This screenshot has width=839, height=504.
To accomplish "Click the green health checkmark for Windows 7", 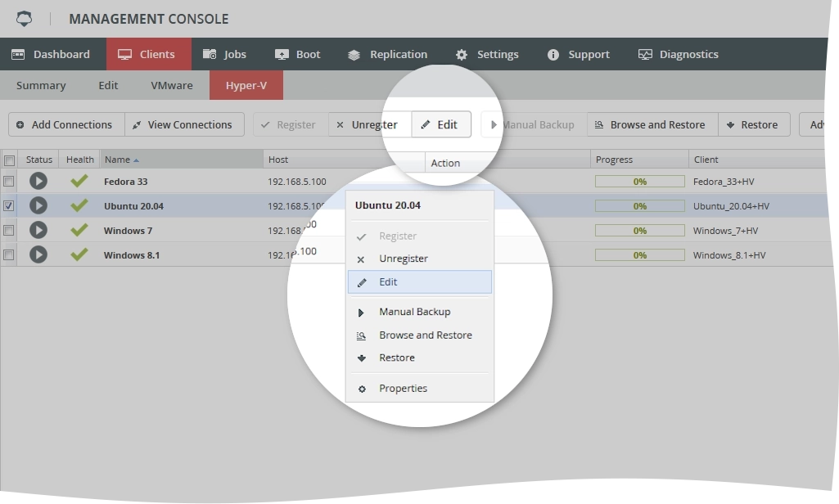I will click(x=79, y=230).
